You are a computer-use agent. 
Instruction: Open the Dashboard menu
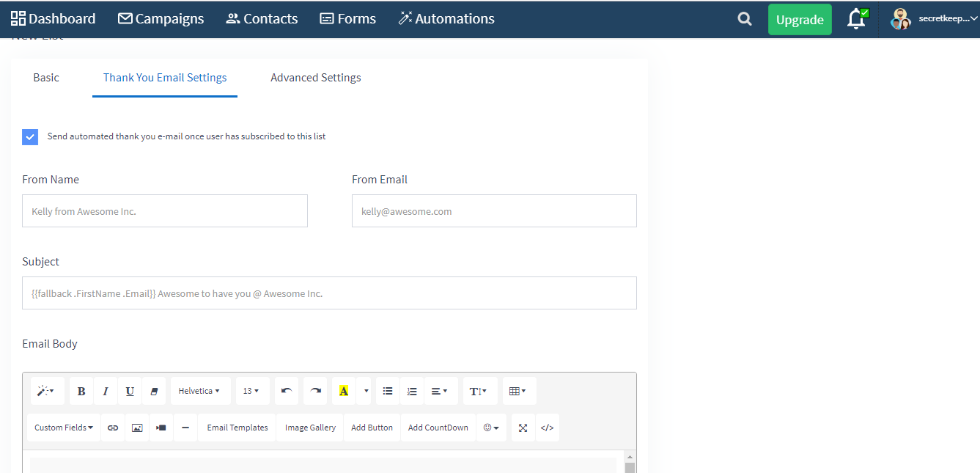point(53,18)
